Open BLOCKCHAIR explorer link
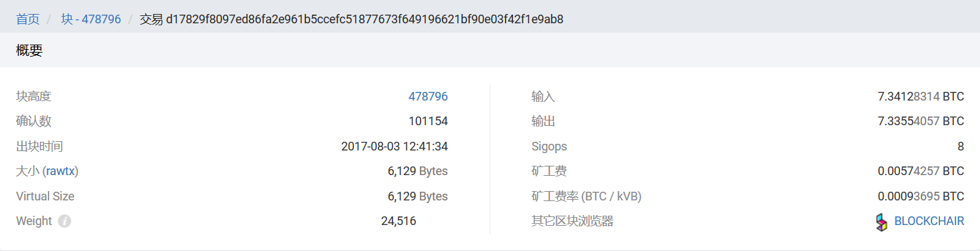 [x=929, y=221]
